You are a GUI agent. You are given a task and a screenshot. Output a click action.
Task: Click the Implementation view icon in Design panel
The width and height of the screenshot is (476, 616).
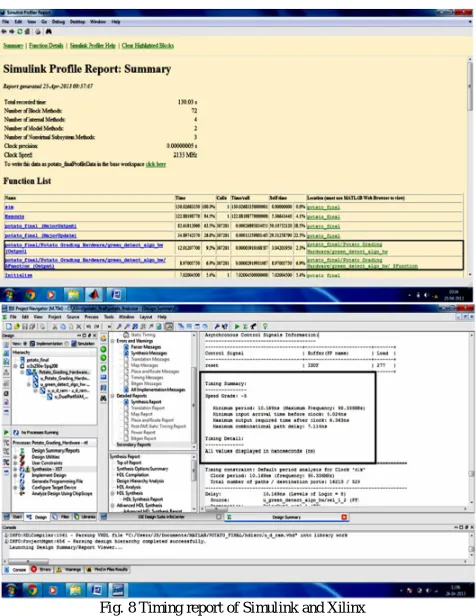(33, 343)
